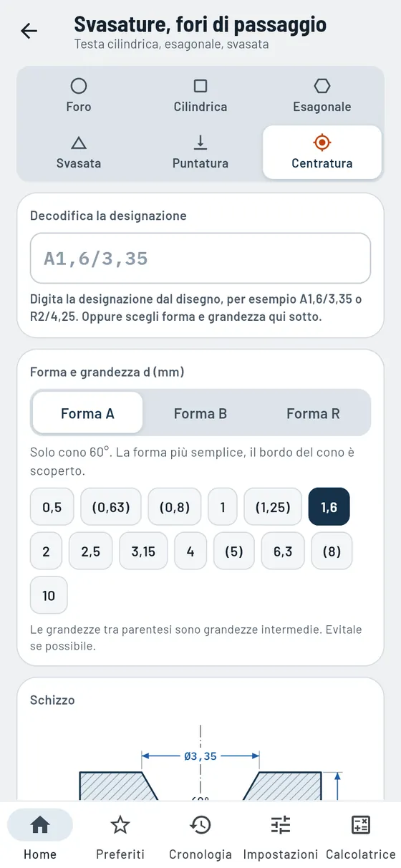Switch to Forma B
The height and width of the screenshot is (868, 401).
point(200,413)
